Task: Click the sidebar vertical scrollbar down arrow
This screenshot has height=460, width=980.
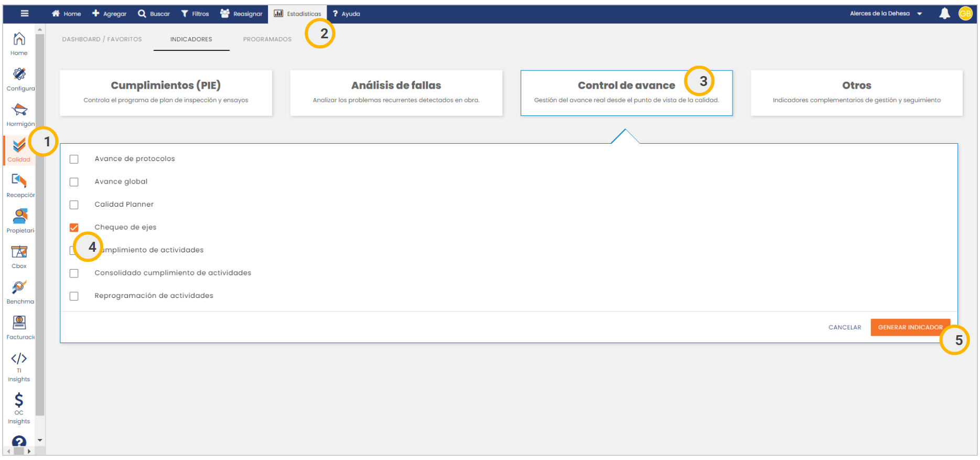Action: click(40, 440)
